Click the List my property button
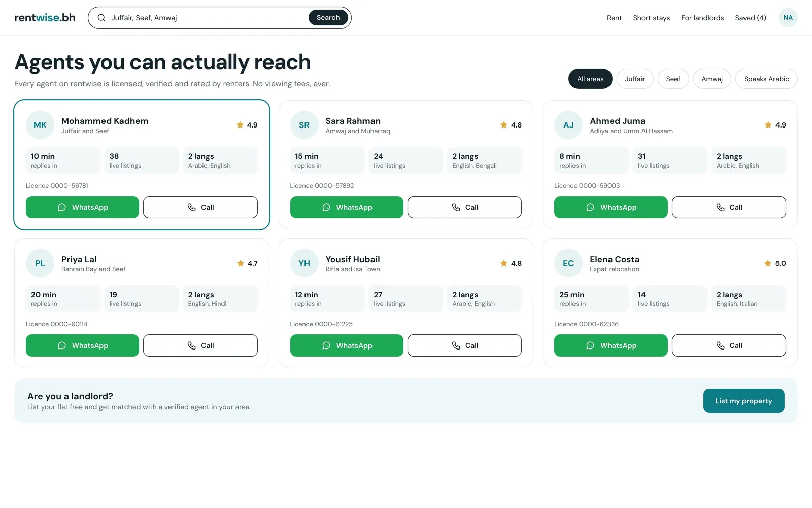Screen dimensions: 812x508 [743, 401]
